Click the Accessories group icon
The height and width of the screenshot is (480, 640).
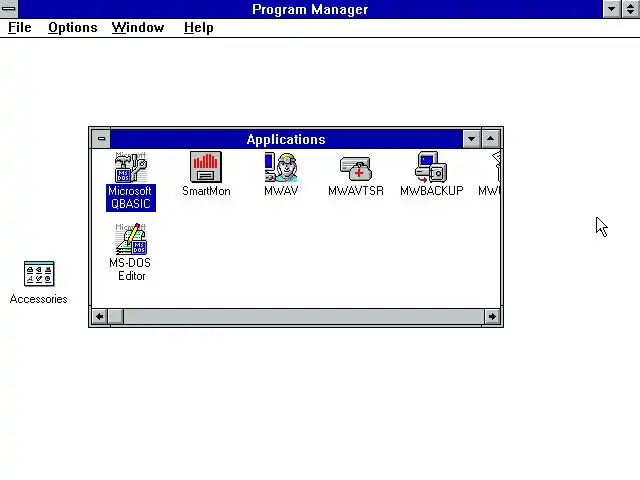coord(39,273)
